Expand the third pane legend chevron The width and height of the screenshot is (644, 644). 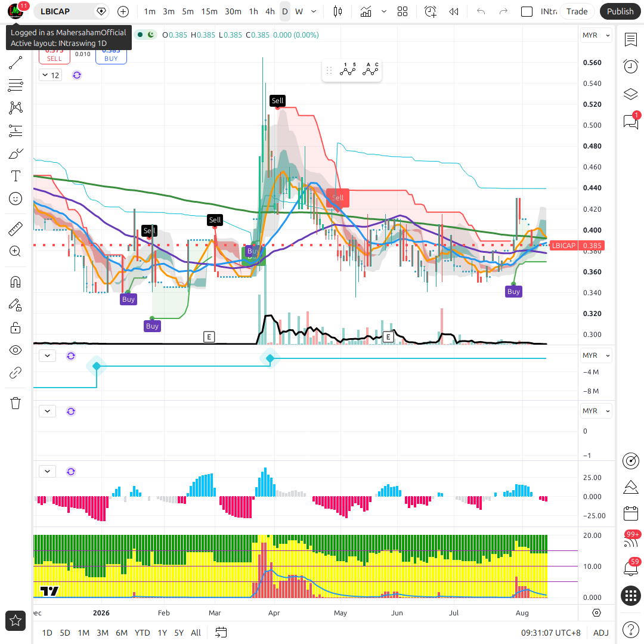point(48,411)
